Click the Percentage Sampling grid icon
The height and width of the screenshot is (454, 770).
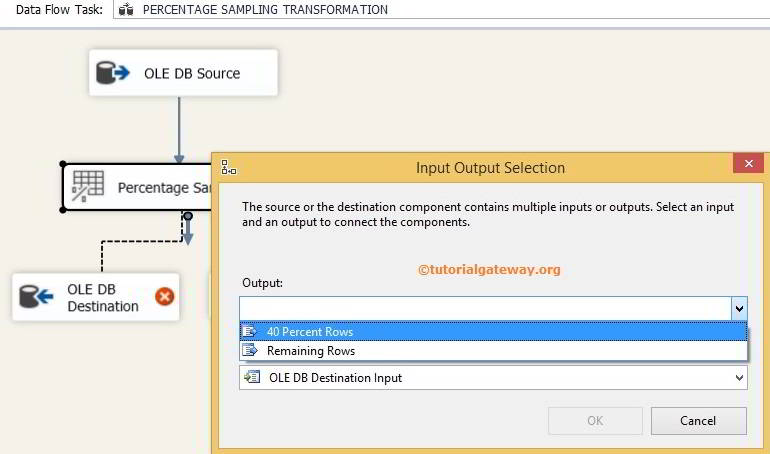[88, 186]
